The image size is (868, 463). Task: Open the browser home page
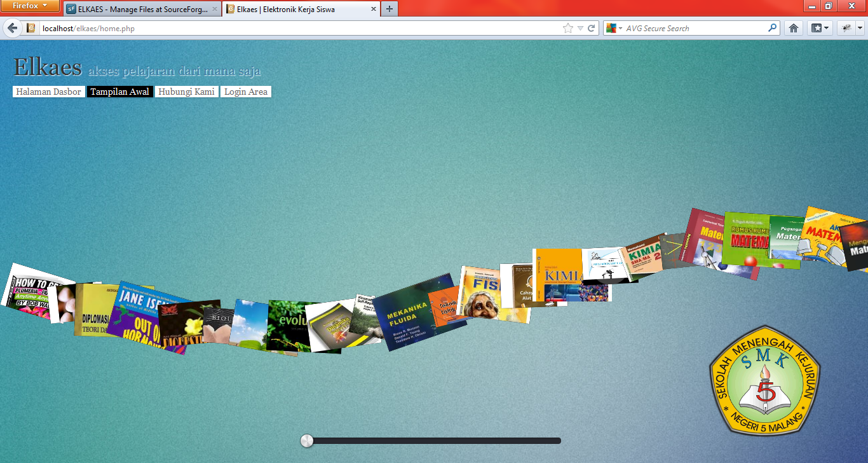(793, 28)
